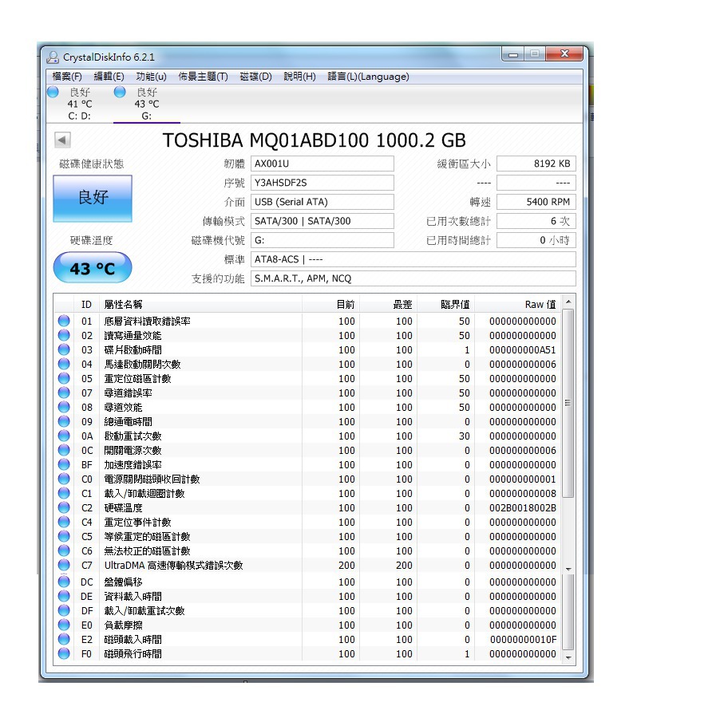Click status orb for attribute DF 載入/卸載重試次數
This screenshot has height=714, width=728.
(x=64, y=610)
